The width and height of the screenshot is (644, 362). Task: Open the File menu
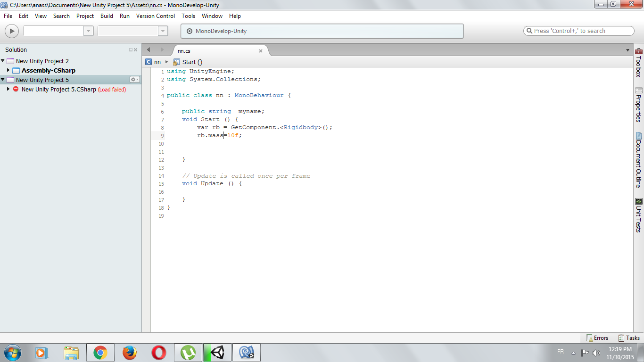(x=8, y=16)
